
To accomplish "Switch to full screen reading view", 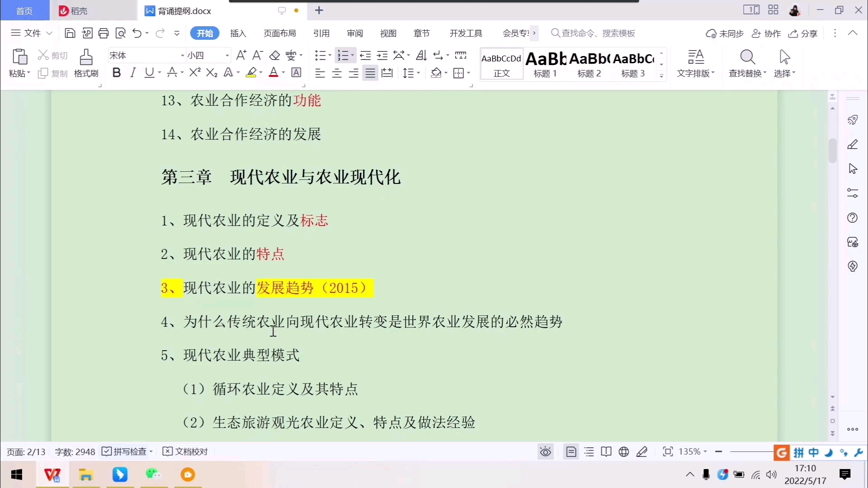I will pyautogui.click(x=606, y=451).
